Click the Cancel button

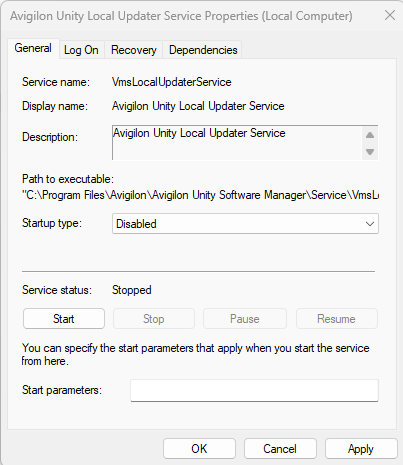(x=280, y=449)
